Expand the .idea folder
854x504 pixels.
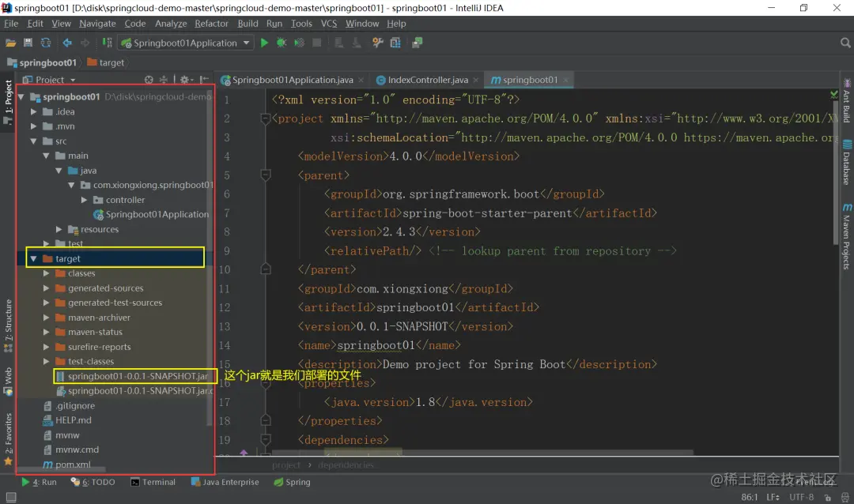34,111
